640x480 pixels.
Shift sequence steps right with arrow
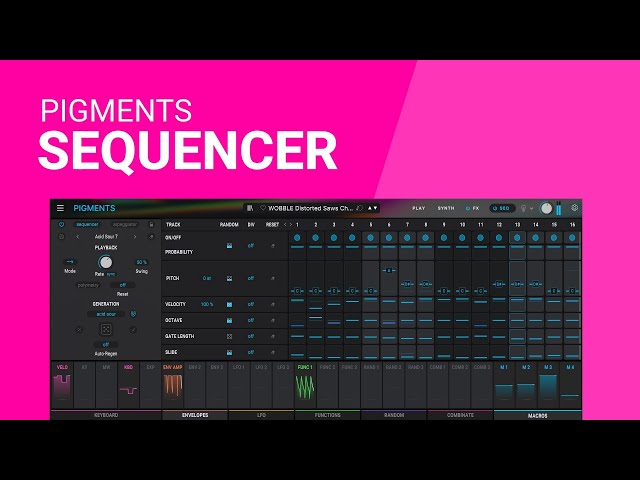click(291, 224)
